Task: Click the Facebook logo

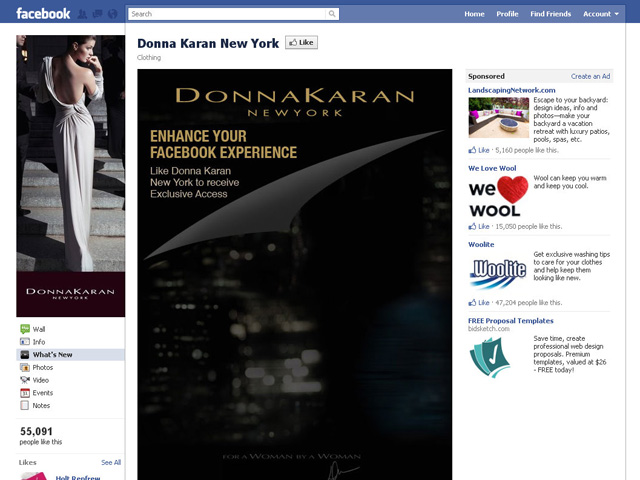Action: point(43,13)
